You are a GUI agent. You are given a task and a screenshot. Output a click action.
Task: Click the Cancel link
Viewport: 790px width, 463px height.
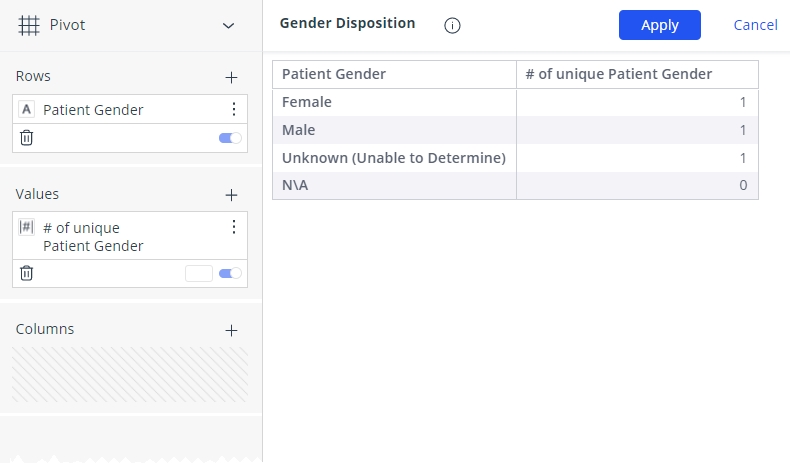(755, 25)
